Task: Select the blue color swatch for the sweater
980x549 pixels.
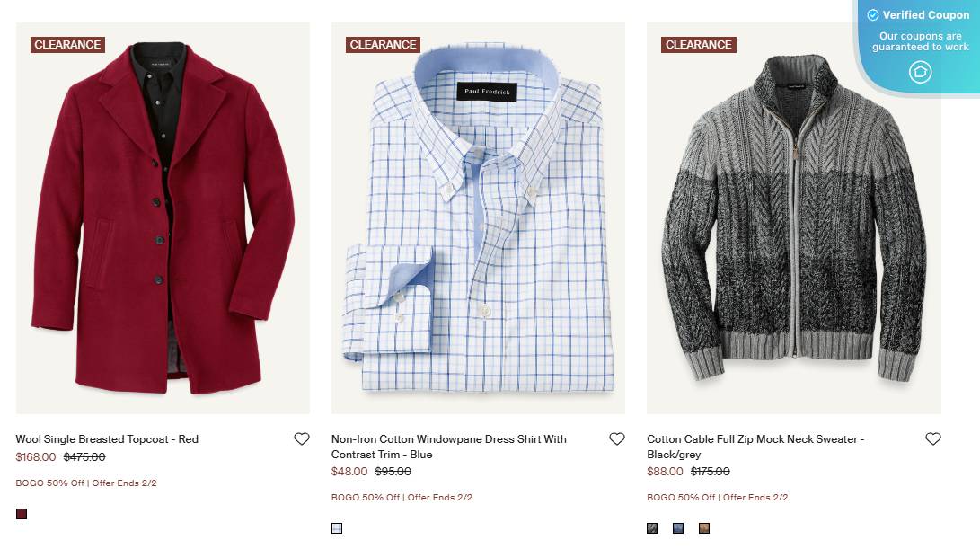Action: (x=678, y=528)
